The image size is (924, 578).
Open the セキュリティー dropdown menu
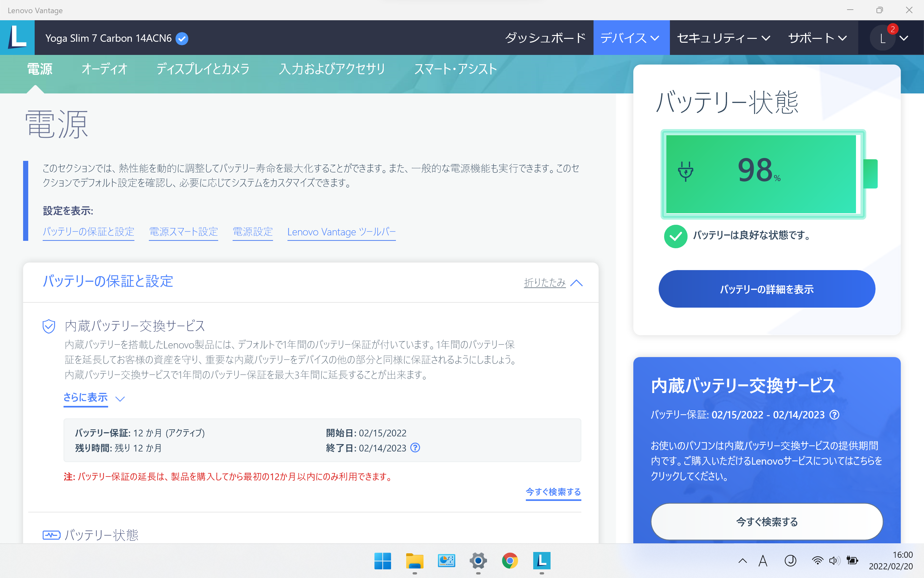[x=723, y=38]
